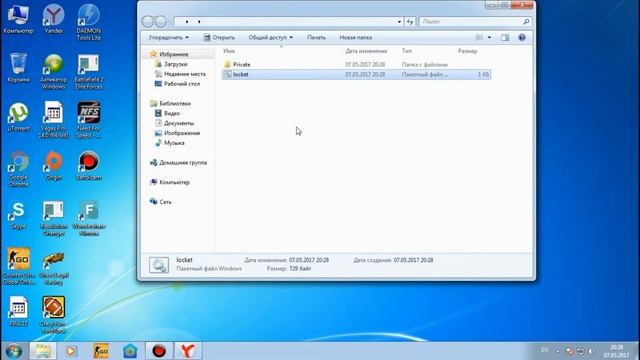Image resolution: width=640 pixels, height=360 pixels.
Task: Select the Street Legal Racing shortcut
Action: 53,267
